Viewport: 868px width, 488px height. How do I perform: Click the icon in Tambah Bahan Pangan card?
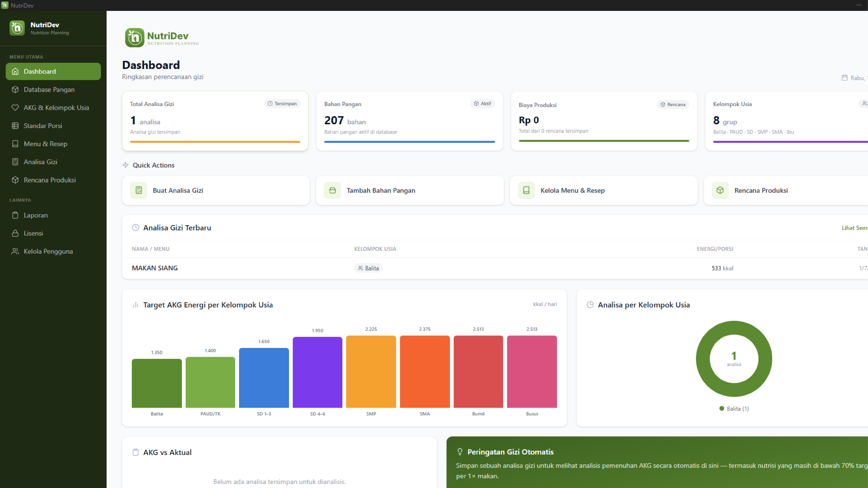(x=332, y=190)
